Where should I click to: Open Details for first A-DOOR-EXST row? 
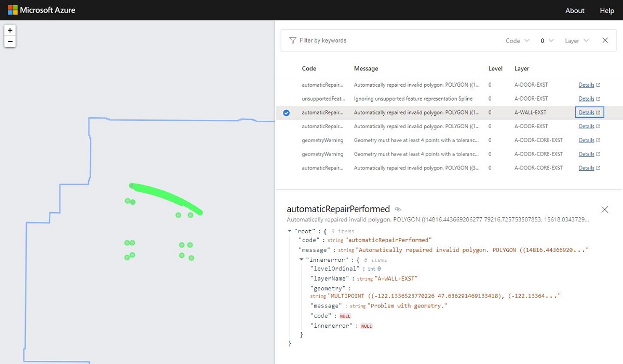point(589,85)
